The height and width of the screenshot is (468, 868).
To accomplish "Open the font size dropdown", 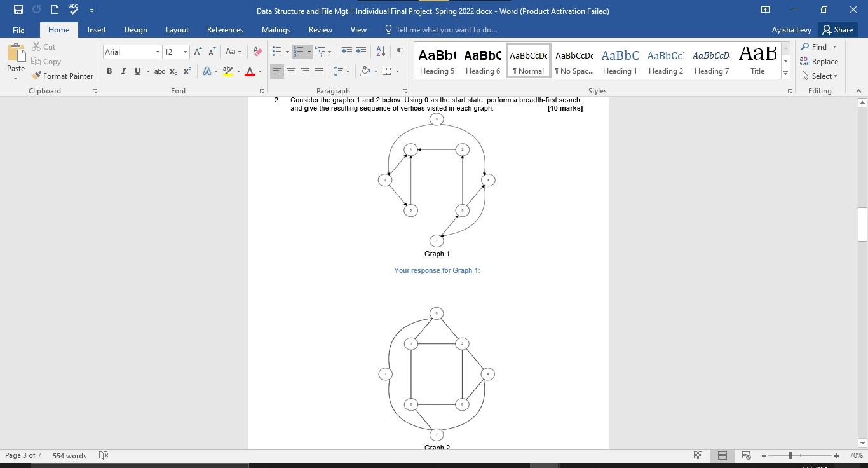I will pos(185,52).
